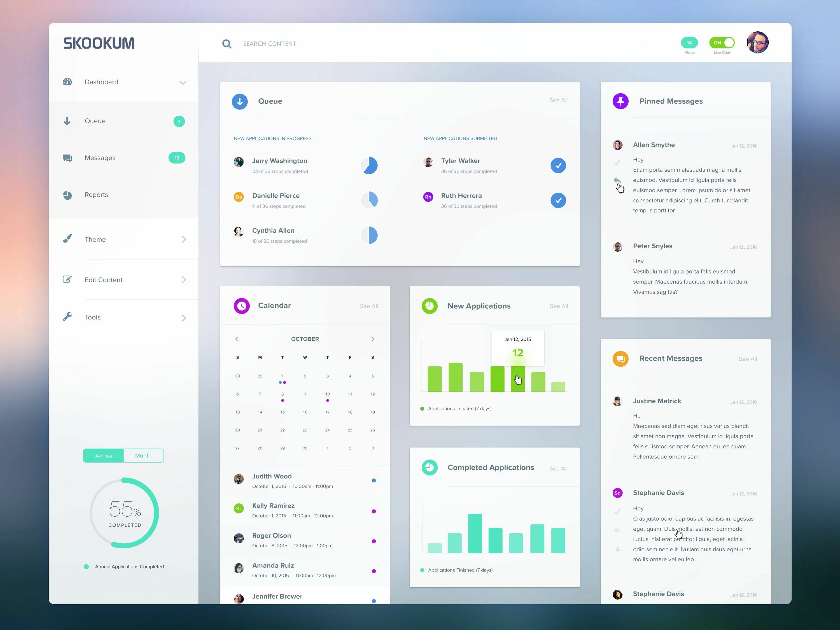
Task: Click the Edit Content icon in the sidebar
Action: pyautogui.click(x=67, y=279)
